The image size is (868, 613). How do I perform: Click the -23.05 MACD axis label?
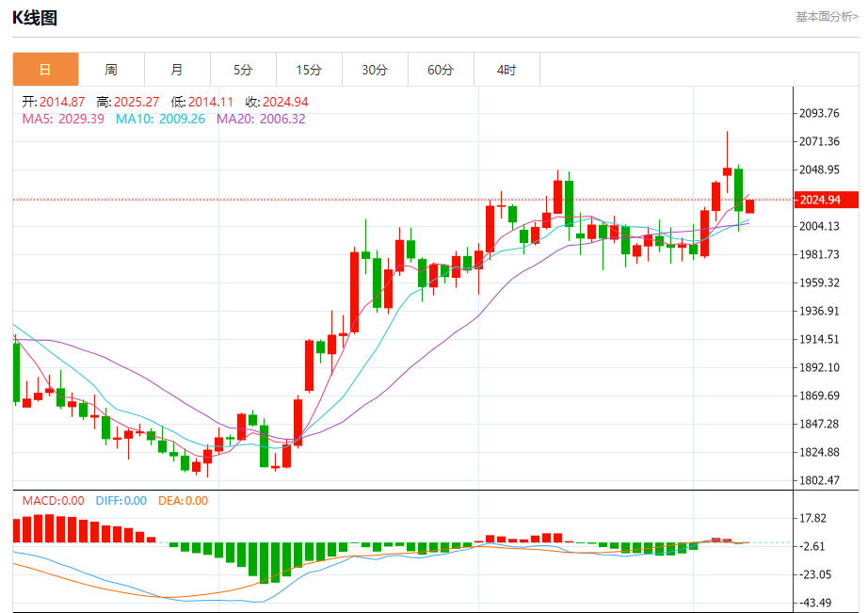point(814,574)
